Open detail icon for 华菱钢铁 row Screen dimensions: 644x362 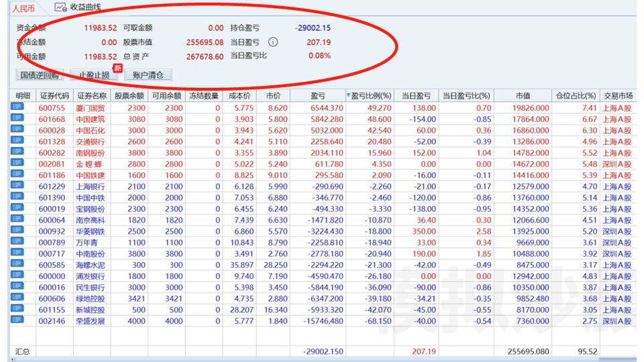coord(17,230)
